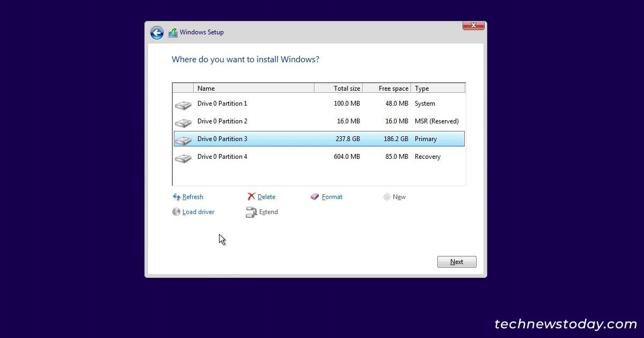Screen dimensions: 644x338
Task: Click the Type column header
Action: click(438, 89)
